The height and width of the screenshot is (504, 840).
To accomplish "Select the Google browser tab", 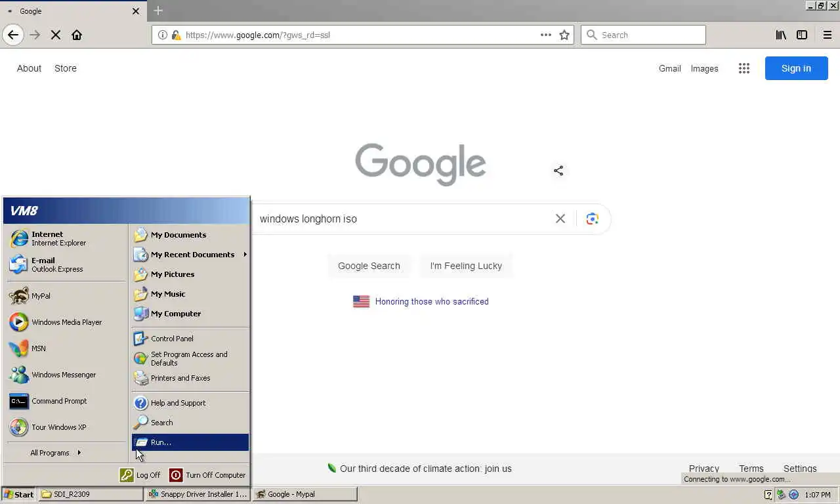I will click(x=72, y=11).
